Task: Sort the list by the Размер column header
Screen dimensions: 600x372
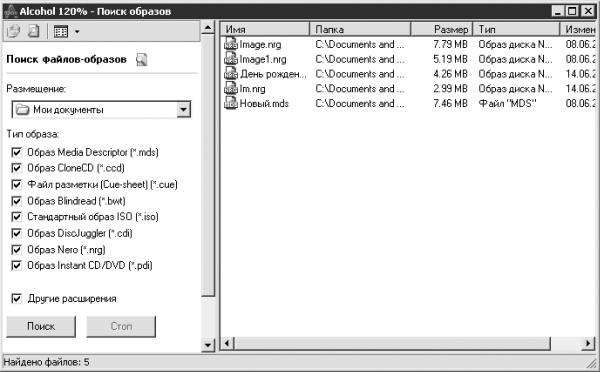Action: (442, 29)
